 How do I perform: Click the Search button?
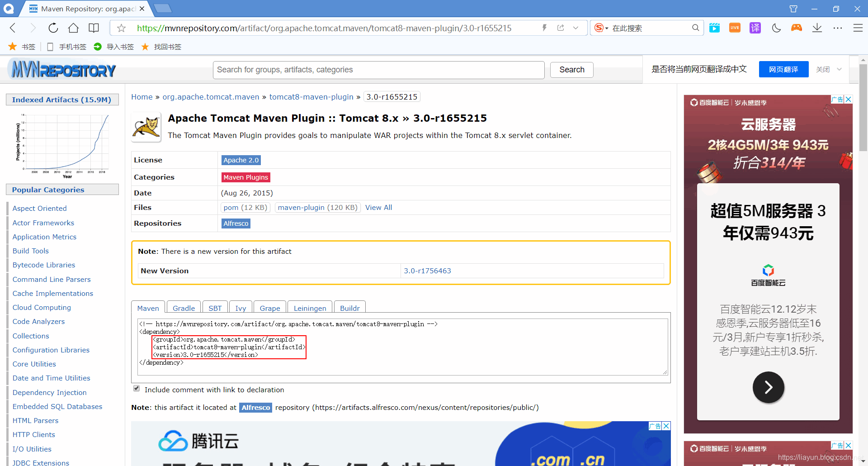[x=572, y=70]
